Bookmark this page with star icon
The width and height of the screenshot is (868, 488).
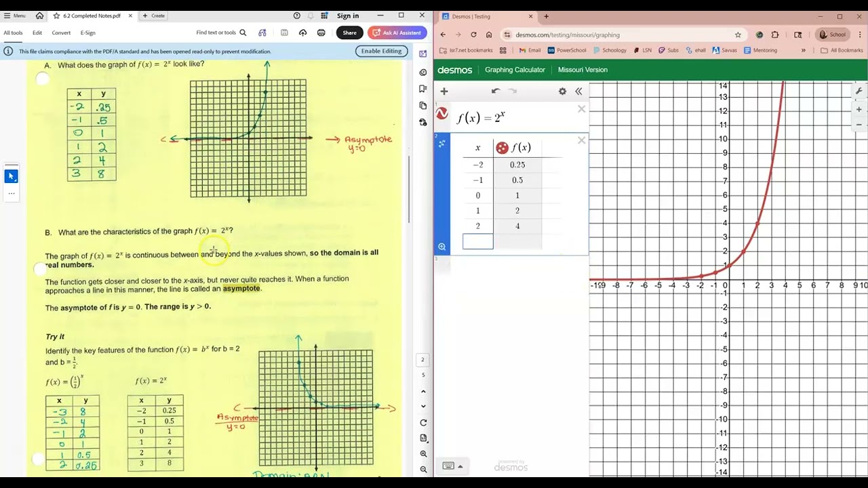738,35
